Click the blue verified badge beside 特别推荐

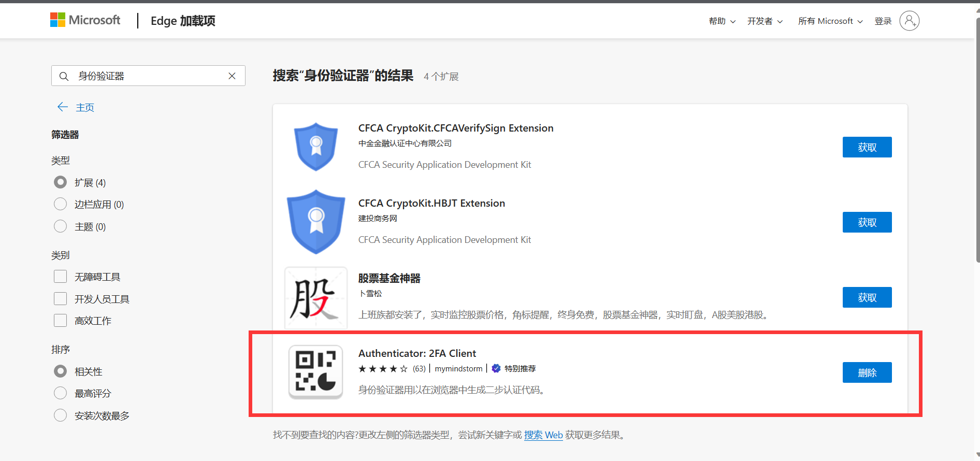click(496, 368)
